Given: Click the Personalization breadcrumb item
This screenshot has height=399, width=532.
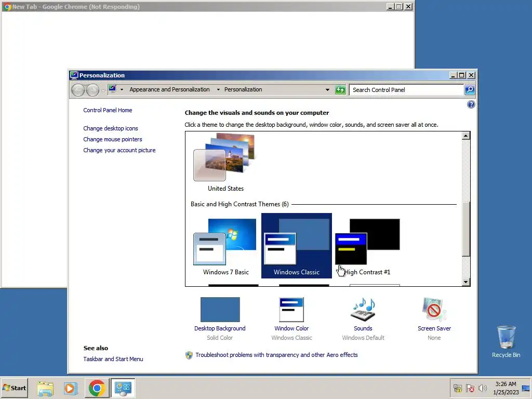Looking at the screenshot, I should click(243, 89).
